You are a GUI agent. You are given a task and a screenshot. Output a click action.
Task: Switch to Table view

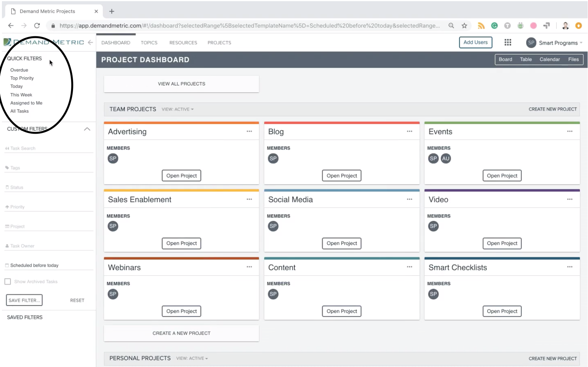click(526, 59)
